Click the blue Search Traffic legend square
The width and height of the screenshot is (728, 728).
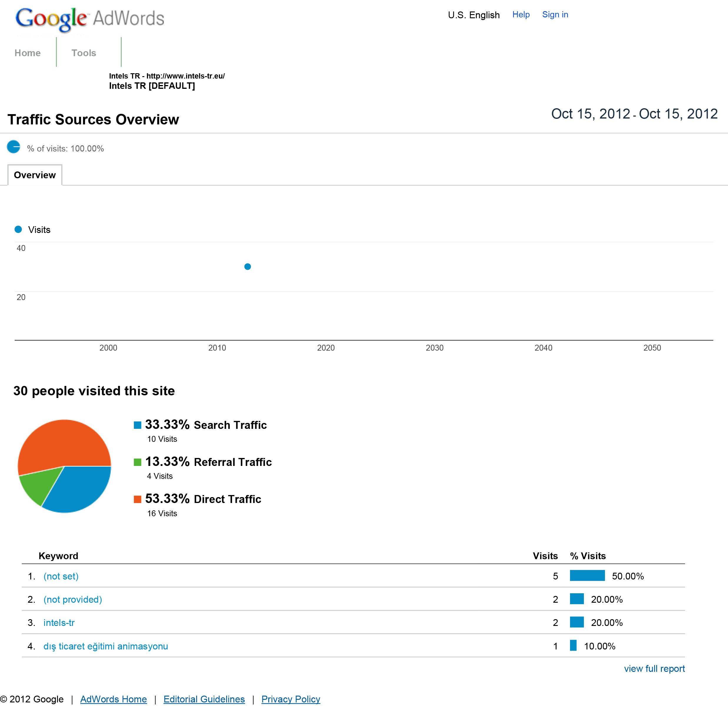click(138, 425)
